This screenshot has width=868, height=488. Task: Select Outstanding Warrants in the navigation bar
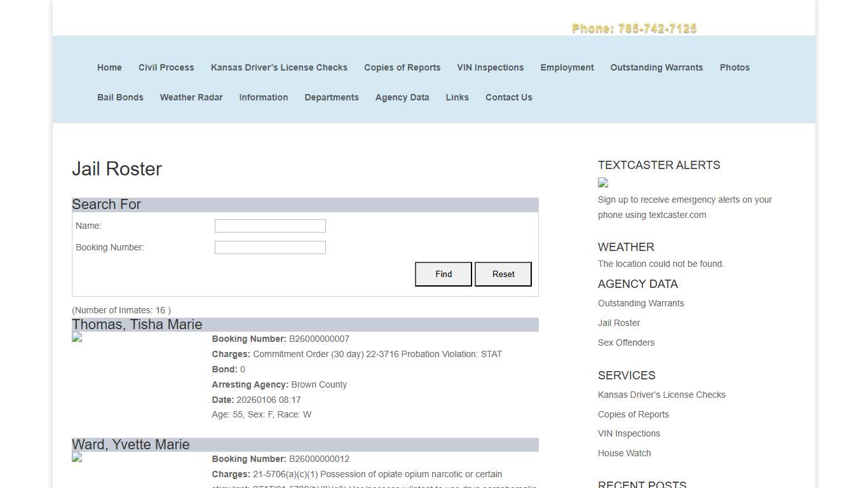tap(656, 67)
